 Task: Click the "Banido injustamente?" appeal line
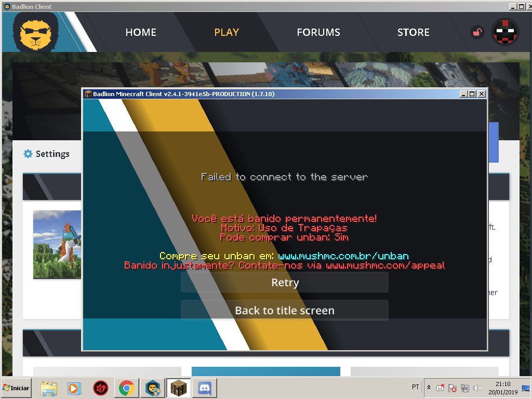[x=284, y=265]
